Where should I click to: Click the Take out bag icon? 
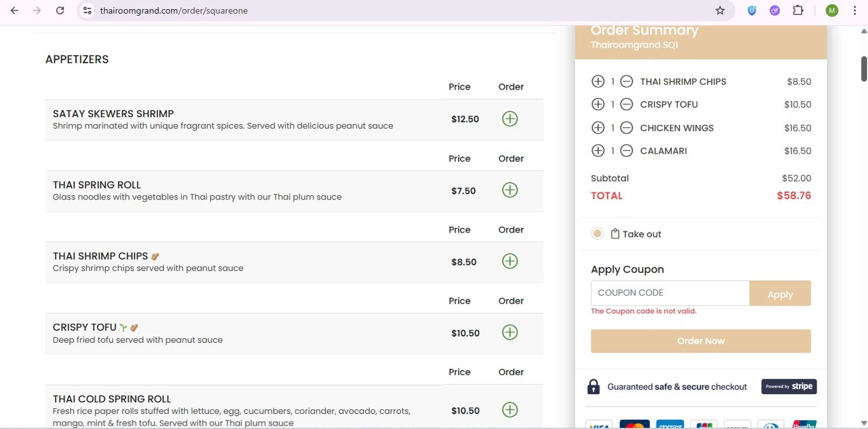coord(615,234)
